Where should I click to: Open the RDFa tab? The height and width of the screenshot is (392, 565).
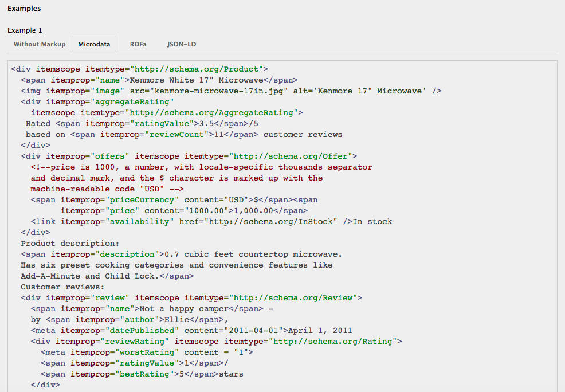point(138,44)
